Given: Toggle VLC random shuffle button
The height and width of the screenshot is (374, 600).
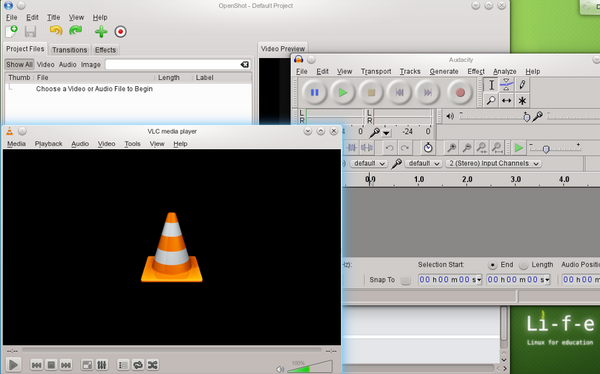Looking at the screenshot, I should coord(153,365).
